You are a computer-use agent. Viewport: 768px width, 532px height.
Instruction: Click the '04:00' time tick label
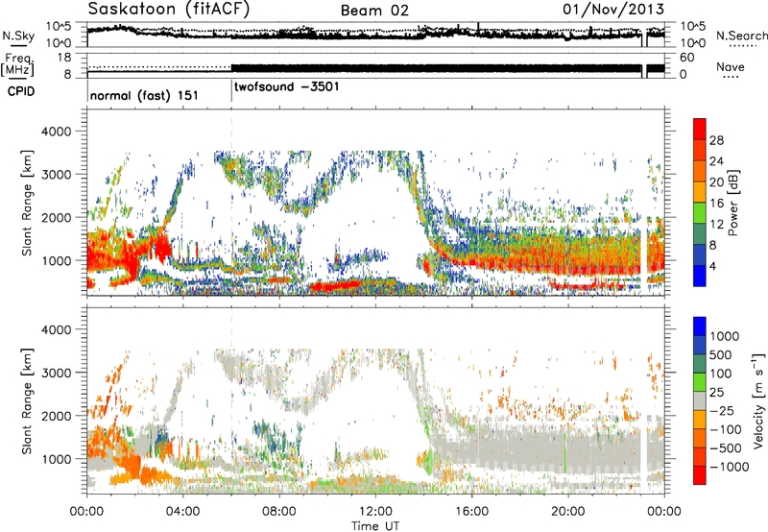click(x=182, y=512)
